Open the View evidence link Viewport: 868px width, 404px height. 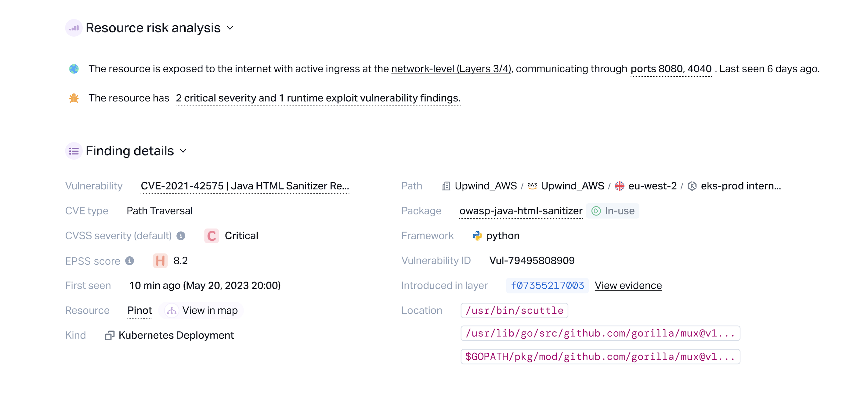(628, 285)
